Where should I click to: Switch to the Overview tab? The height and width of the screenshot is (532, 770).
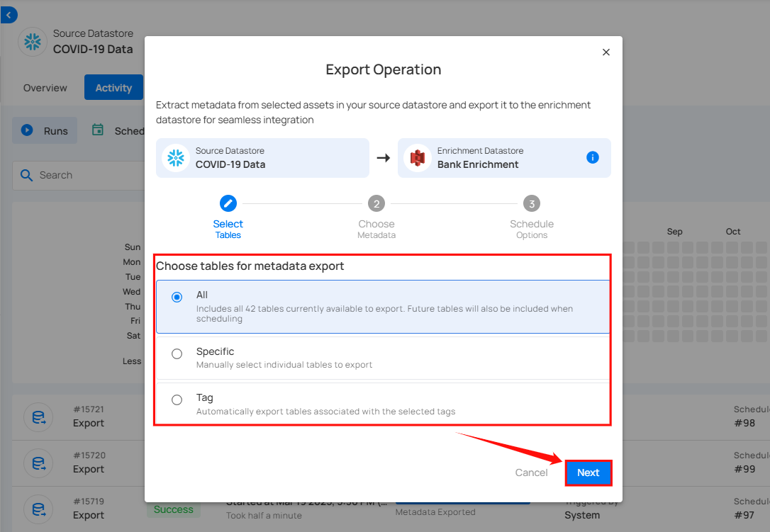[45, 88]
